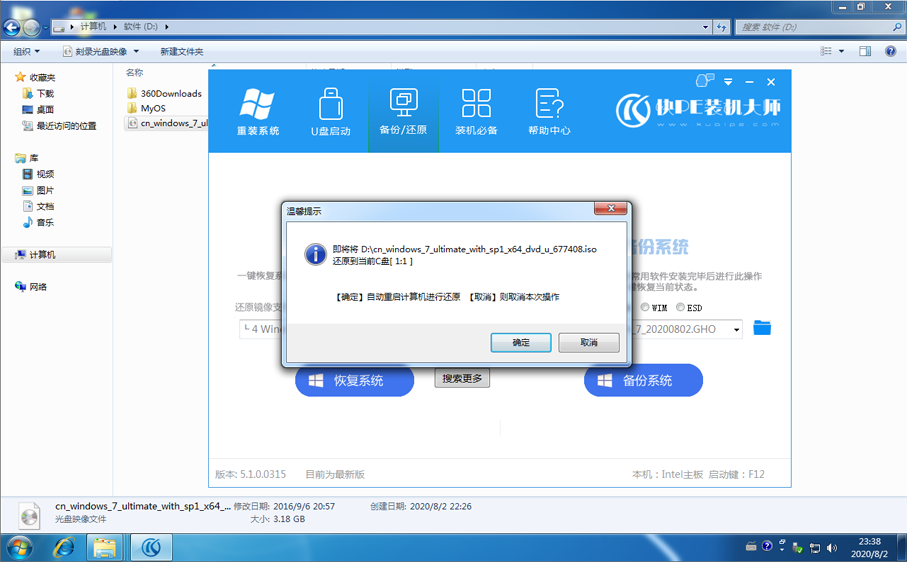Go back in Explorer navigation
The image size is (907, 562).
tap(12, 27)
